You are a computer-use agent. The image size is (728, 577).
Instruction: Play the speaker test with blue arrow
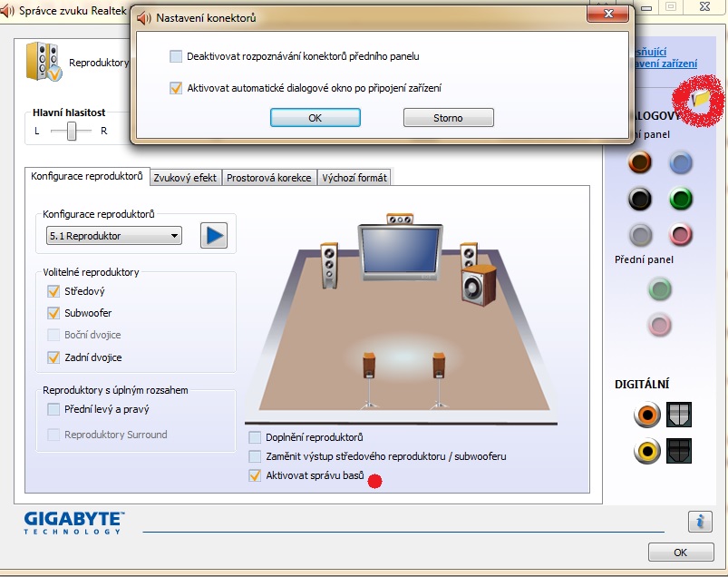(x=214, y=236)
